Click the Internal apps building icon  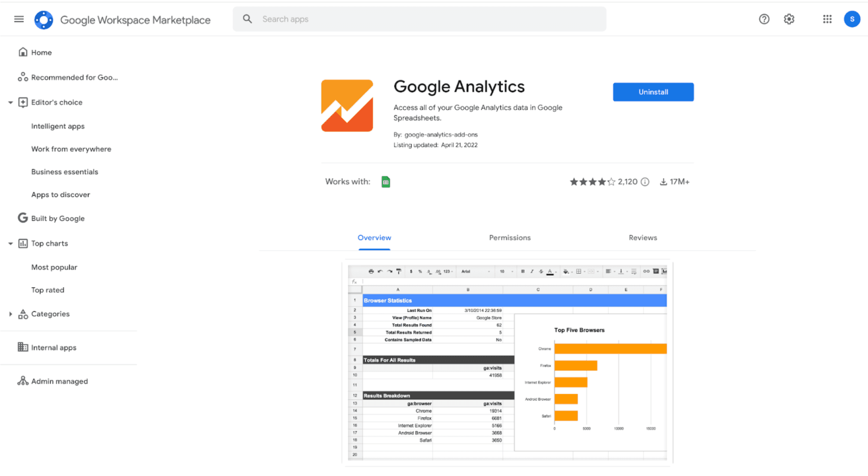coord(23,347)
